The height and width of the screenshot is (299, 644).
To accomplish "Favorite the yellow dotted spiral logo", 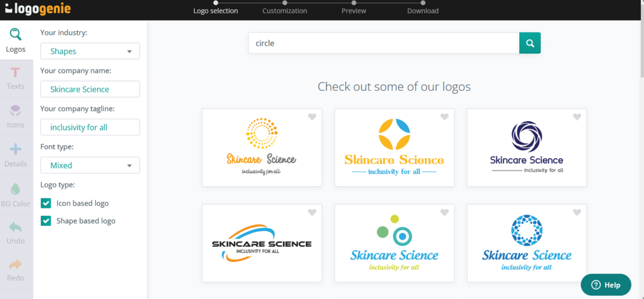I will (x=312, y=117).
